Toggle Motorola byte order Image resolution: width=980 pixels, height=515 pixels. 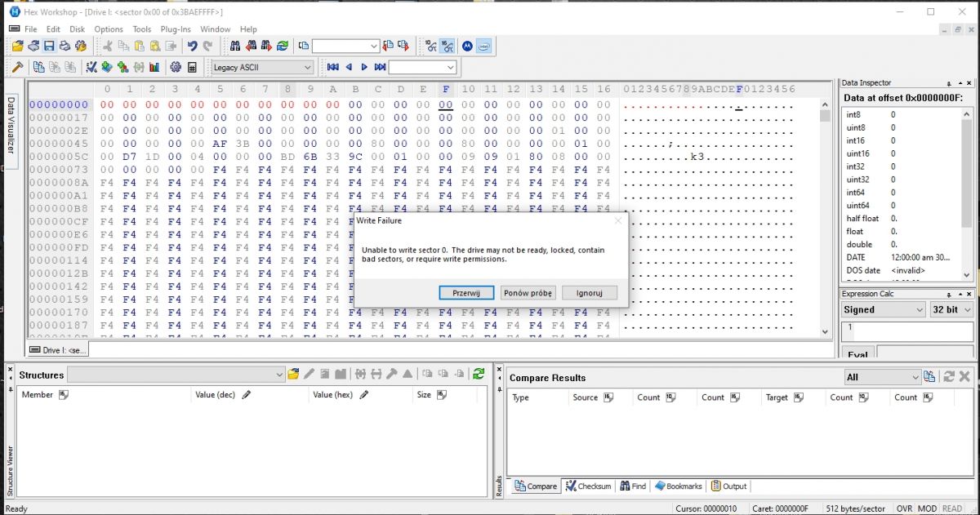point(468,47)
